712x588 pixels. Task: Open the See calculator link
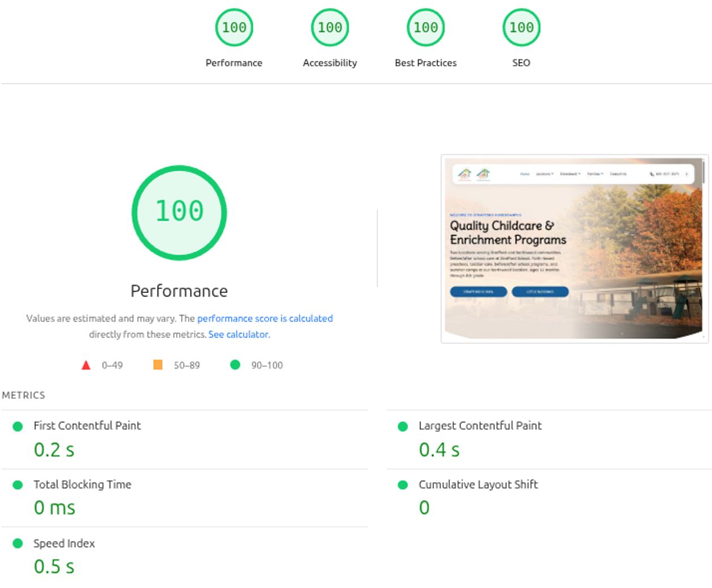tap(238, 334)
